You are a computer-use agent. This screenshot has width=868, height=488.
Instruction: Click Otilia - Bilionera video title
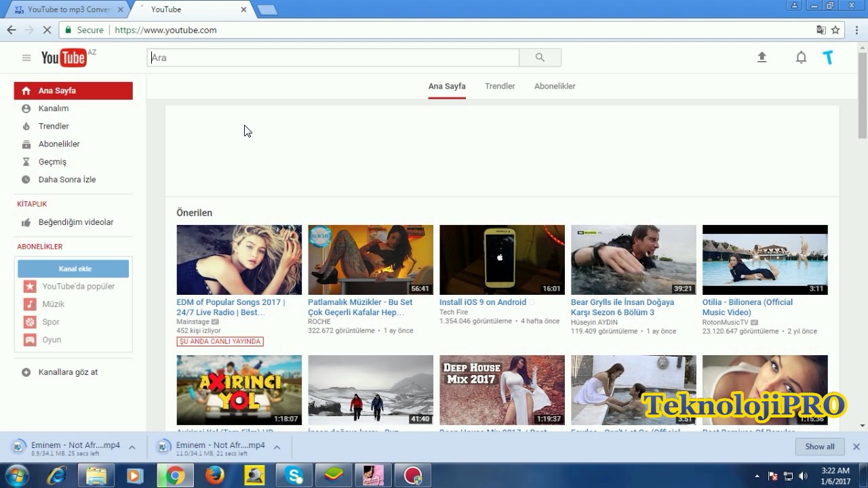tap(747, 307)
